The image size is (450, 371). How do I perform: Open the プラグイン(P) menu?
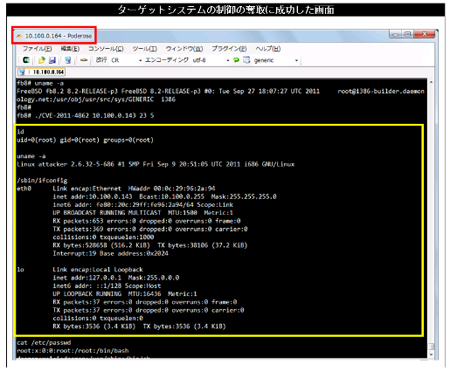[229, 49]
